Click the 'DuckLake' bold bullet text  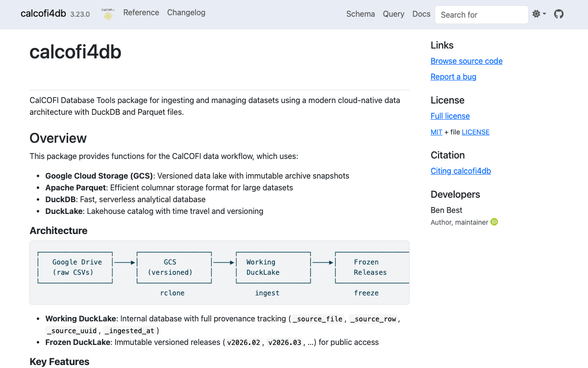[x=65, y=211]
